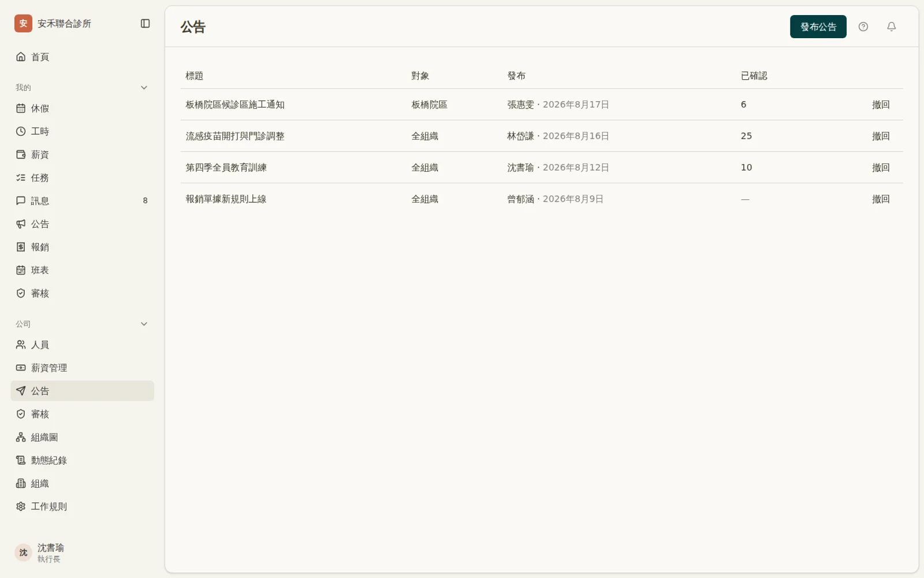Click the 訊息 chat bubble icon
Viewport: 924px width, 578px height.
click(x=21, y=201)
